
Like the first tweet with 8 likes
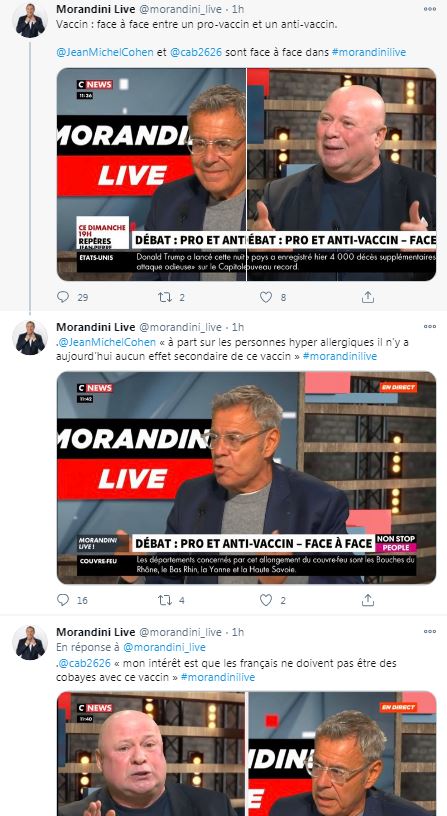[x=266, y=297]
